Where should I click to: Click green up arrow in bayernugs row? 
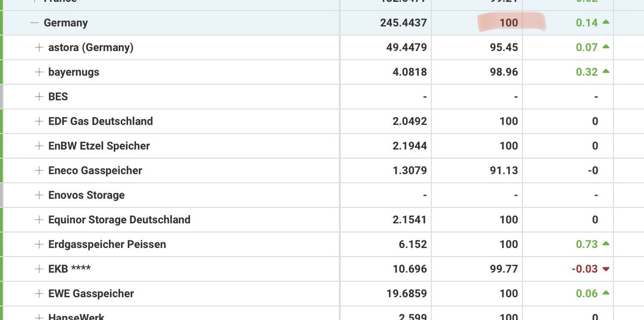(606, 71)
